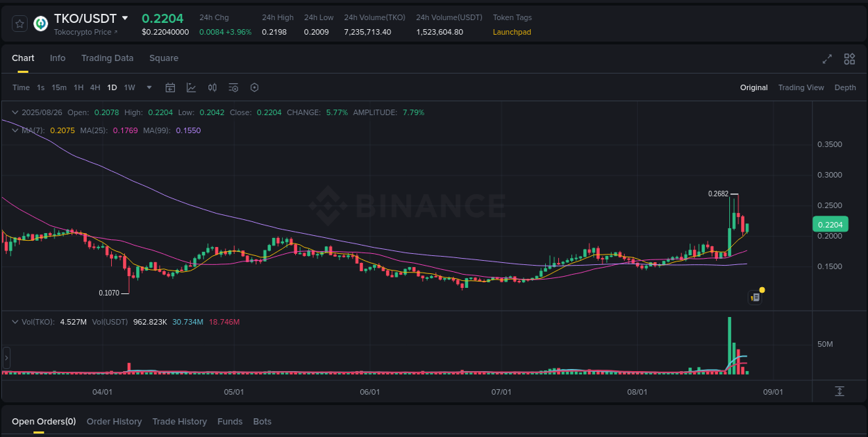
Task: Collapse the MA indicator legend row
Action: pos(15,130)
